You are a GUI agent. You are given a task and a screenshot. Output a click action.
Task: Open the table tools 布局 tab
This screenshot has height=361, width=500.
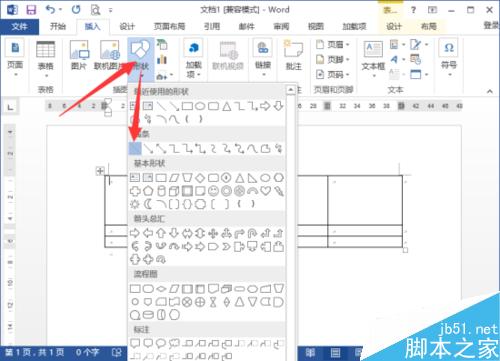(x=429, y=26)
